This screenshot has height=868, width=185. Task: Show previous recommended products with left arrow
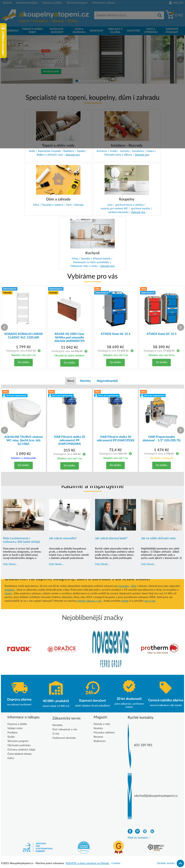4,327
